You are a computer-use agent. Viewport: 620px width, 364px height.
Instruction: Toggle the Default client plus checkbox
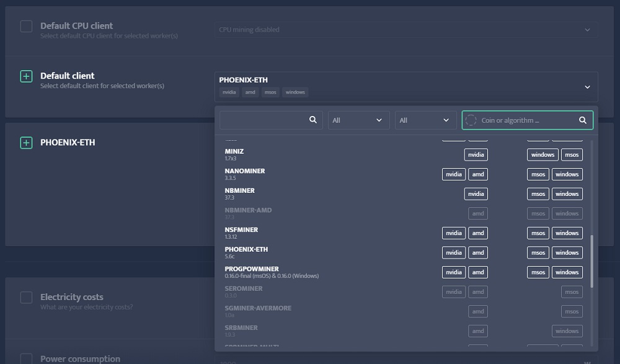click(x=26, y=76)
